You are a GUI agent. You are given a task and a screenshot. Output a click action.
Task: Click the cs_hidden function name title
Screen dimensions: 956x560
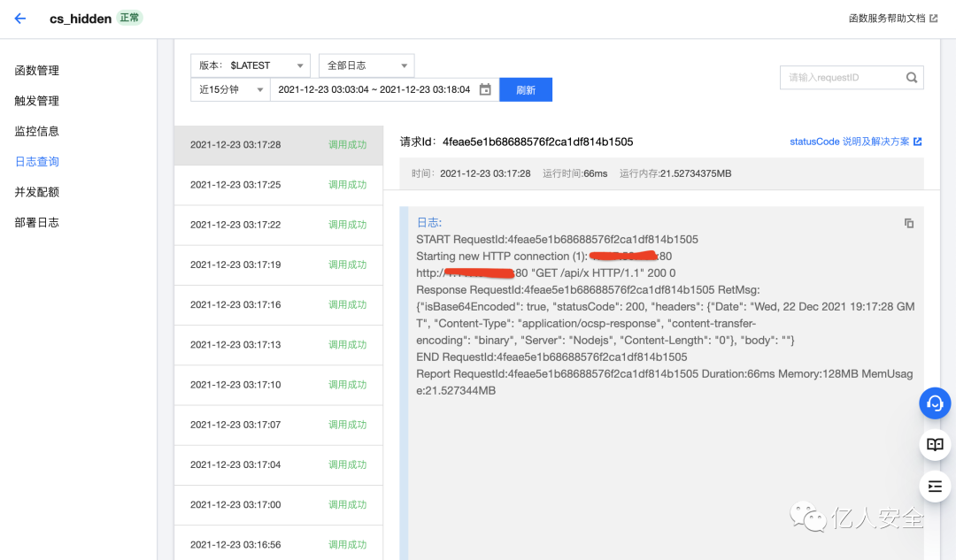click(81, 19)
